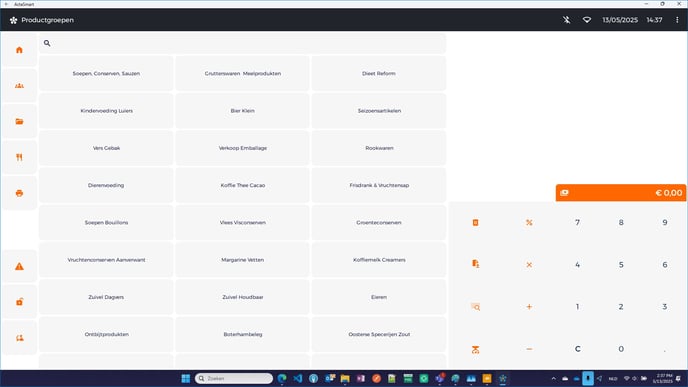688x387 pixels.
Task: Click the multiply key on keypad
Action: (529, 265)
